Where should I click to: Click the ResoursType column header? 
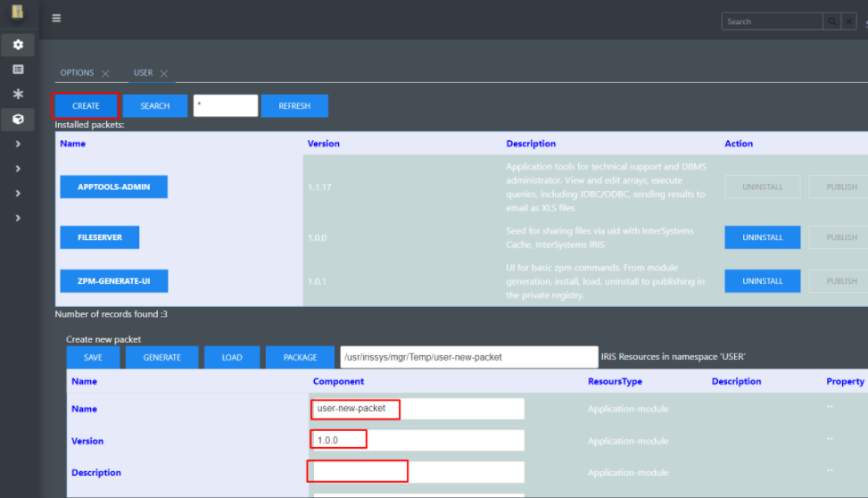pyautogui.click(x=615, y=381)
